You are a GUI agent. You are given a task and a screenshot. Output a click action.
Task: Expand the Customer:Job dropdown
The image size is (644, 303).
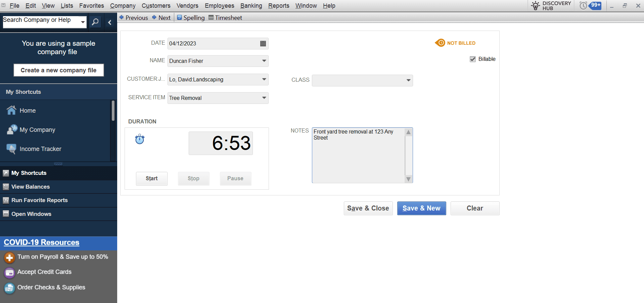pyautogui.click(x=264, y=79)
